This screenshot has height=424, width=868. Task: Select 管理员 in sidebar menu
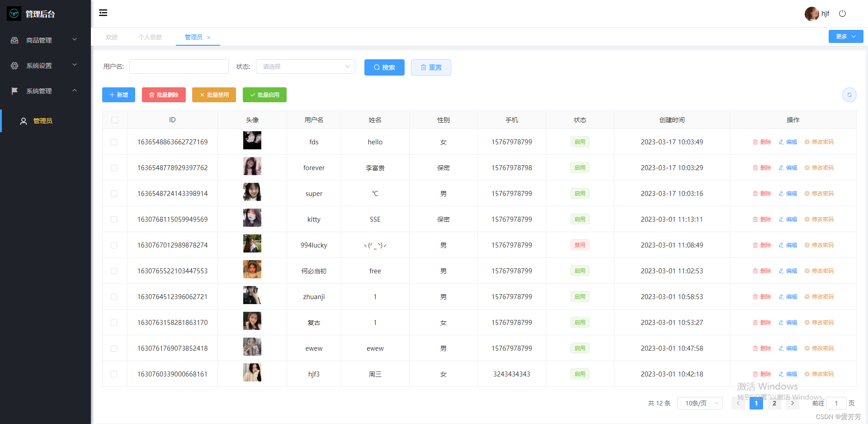(x=43, y=121)
